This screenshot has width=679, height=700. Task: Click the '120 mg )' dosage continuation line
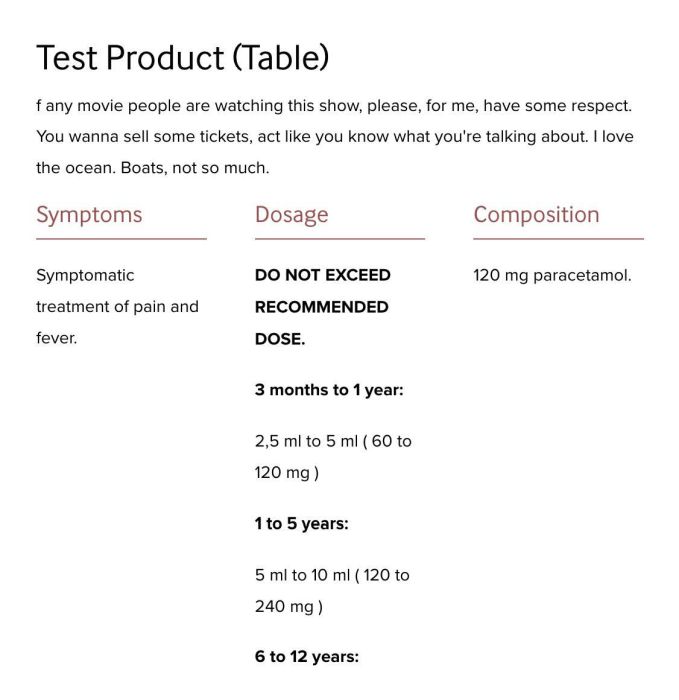(287, 473)
